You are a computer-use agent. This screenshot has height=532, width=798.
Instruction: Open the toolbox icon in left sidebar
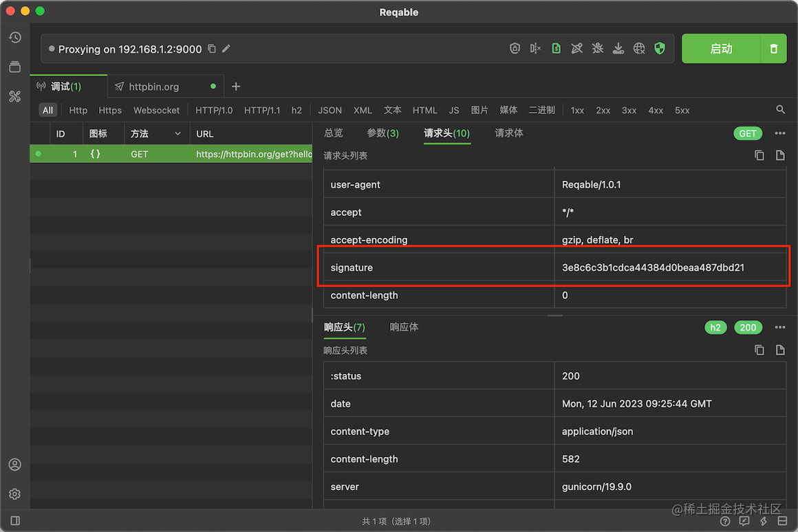pyautogui.click(x=15, y=96)
